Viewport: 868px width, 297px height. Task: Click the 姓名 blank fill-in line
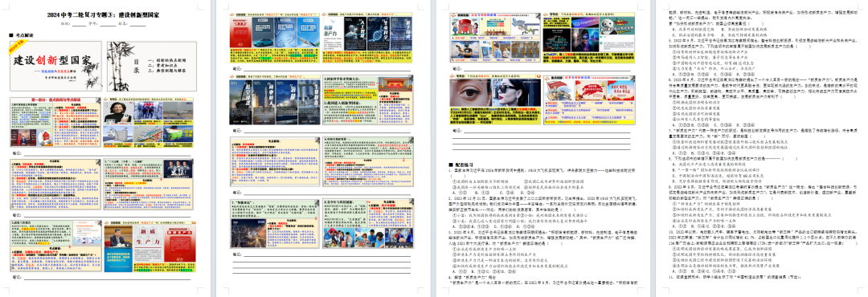click(137, 24)
